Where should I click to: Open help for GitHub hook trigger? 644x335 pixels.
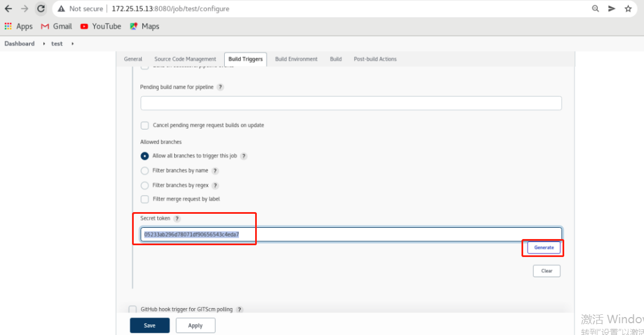(x=240, y=310)
